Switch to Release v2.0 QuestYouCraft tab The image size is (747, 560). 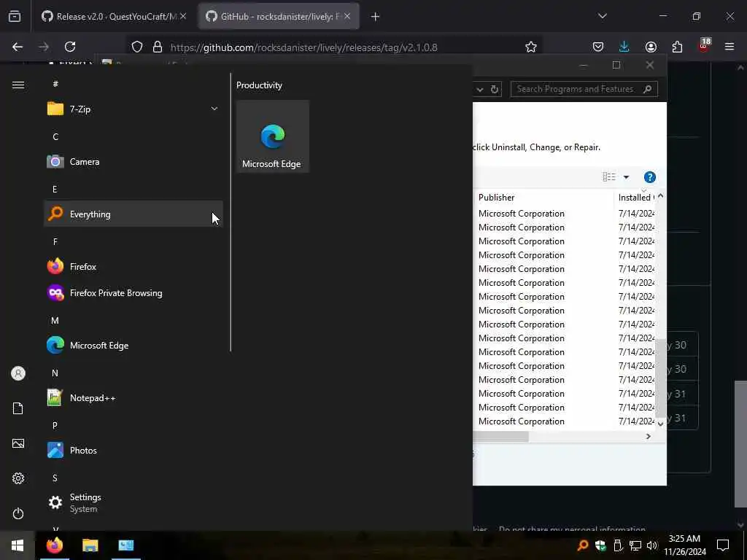[x=115, y=17]
